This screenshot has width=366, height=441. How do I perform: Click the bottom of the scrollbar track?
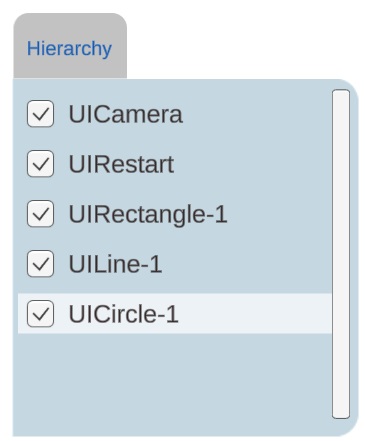[341, 412]
